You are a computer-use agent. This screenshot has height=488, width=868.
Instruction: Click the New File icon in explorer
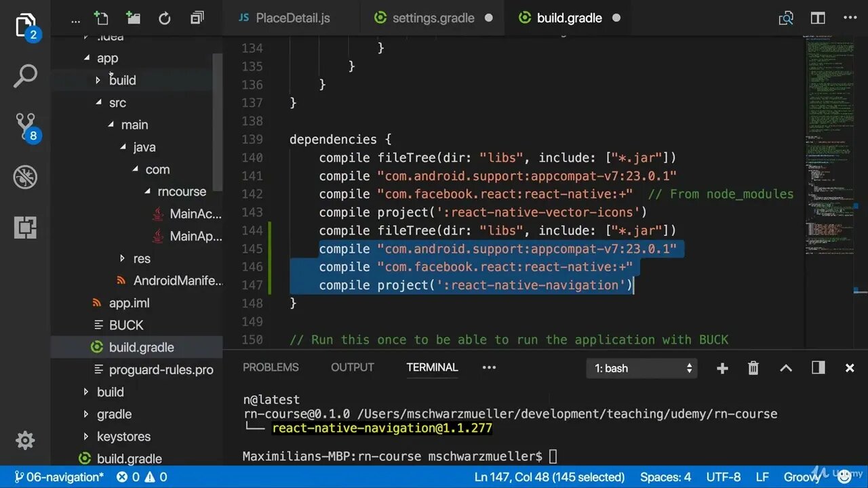[101, 18]
